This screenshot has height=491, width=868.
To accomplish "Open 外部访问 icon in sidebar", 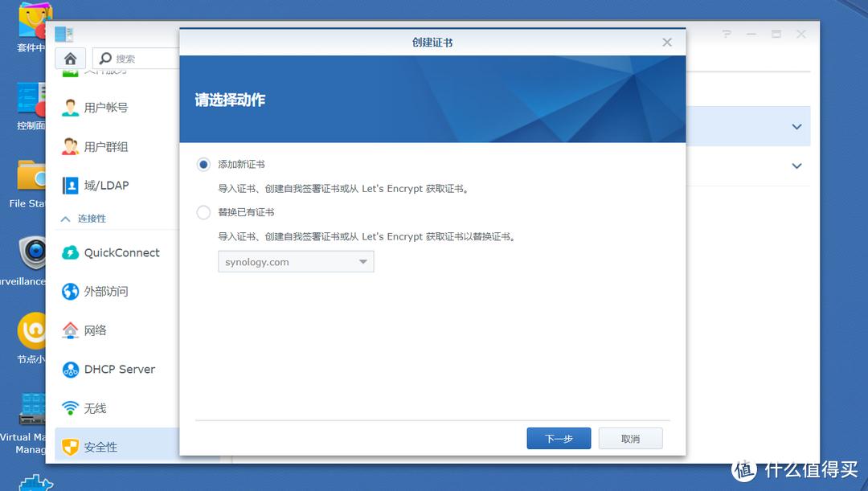I will (70, 291).
